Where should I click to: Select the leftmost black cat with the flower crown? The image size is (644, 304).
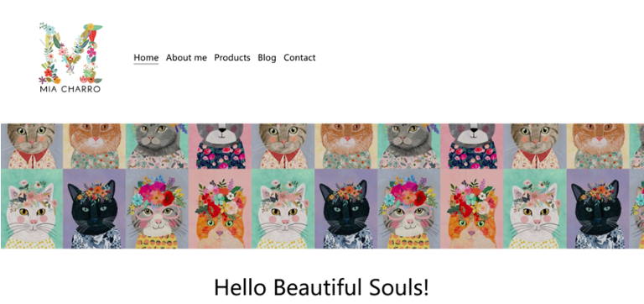point(95,208)
